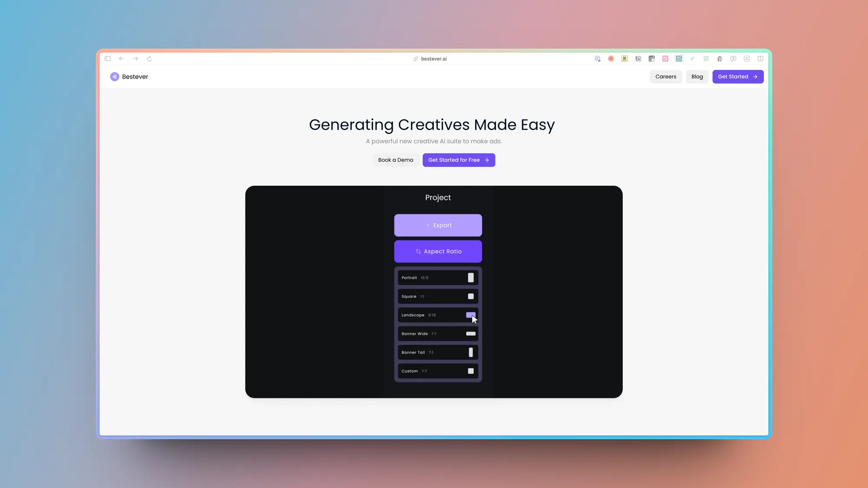Click the Bestever home logo link
The width and height of the screenshot is (868, 488).
[x=129, y=76]
